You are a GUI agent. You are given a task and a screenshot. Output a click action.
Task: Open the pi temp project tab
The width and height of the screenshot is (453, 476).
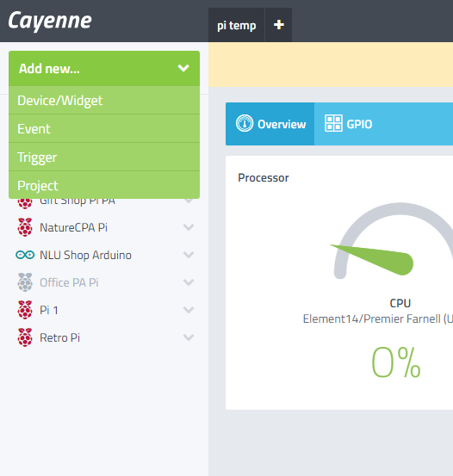236,25
